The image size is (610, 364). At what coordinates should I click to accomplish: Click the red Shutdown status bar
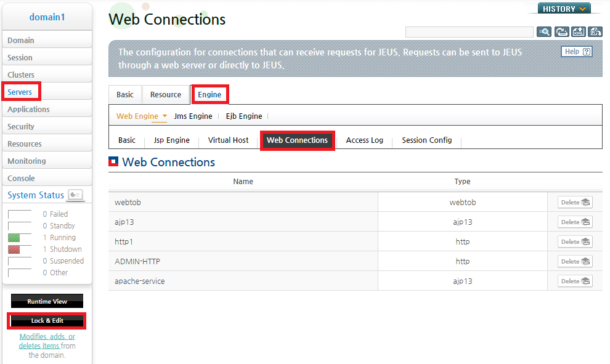pos(14,249)
